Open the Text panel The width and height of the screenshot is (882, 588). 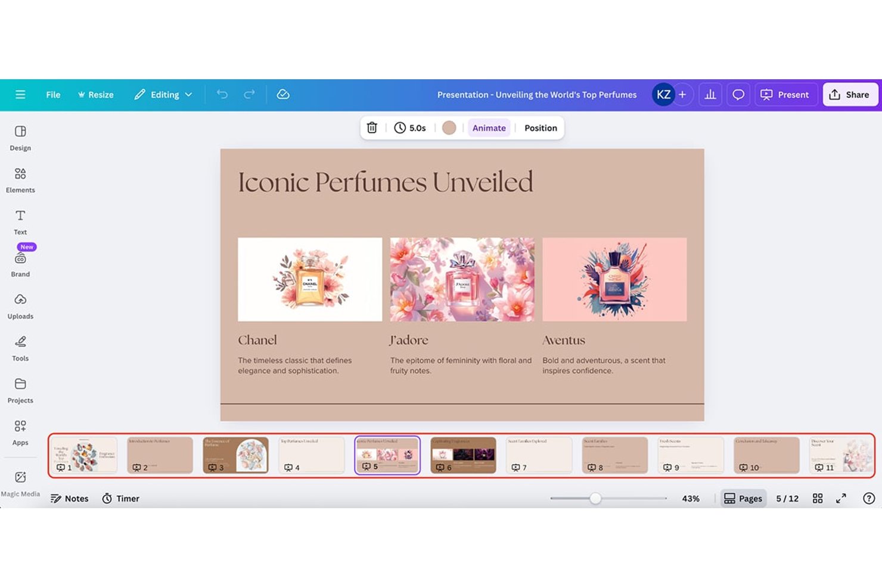click(x=20, y=223)
